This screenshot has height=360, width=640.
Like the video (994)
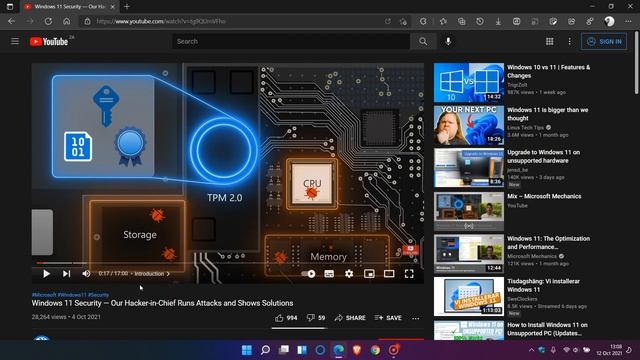click(x=286, y=318)
